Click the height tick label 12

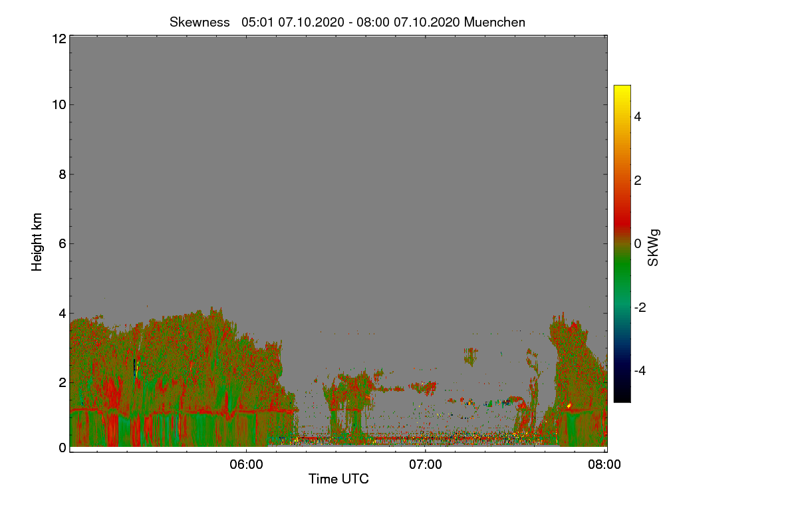59,39
